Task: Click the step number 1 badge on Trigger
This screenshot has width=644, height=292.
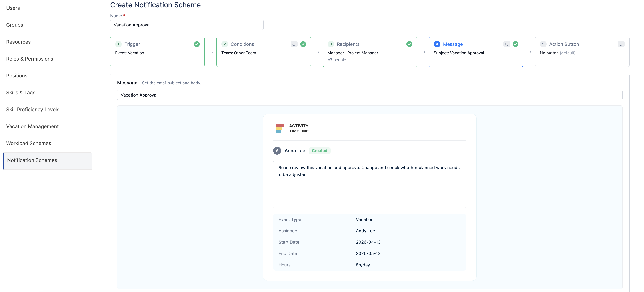Action: click(x=118, y=44)
